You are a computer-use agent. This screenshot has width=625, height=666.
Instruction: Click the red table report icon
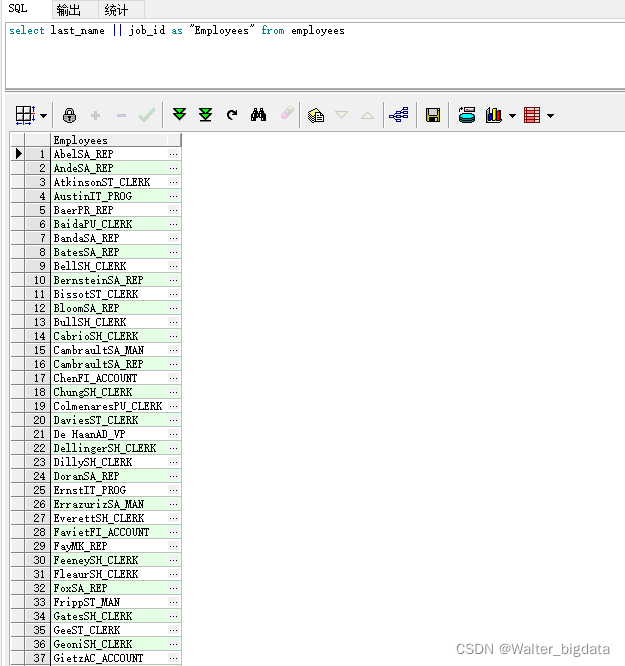(532, 115)
